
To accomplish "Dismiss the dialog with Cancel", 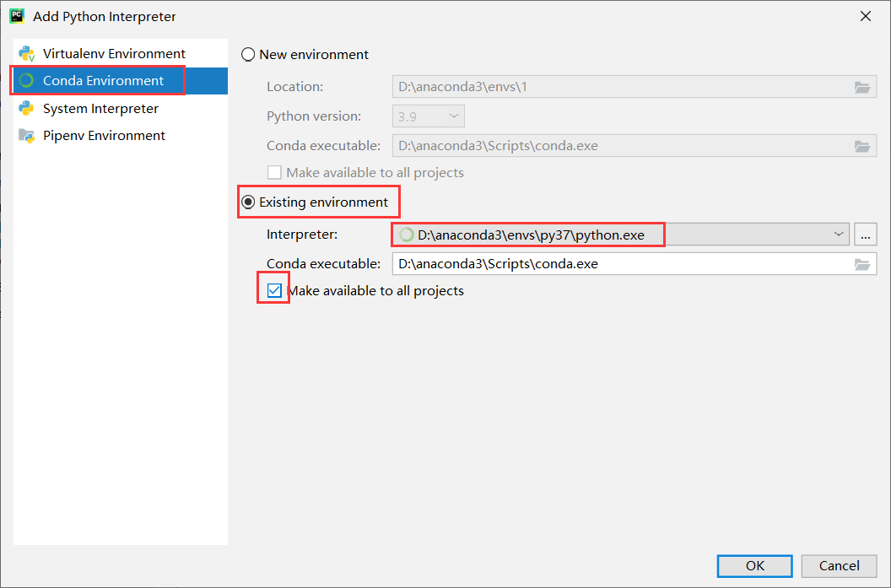I will 839,566.
